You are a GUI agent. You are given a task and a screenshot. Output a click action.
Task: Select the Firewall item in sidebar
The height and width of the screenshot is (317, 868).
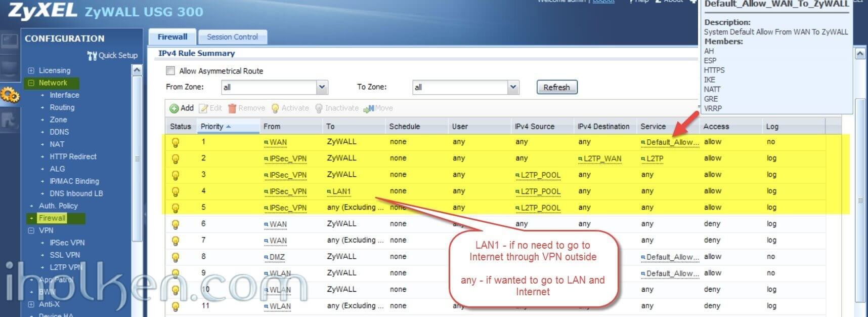click(x=52, y=218)
